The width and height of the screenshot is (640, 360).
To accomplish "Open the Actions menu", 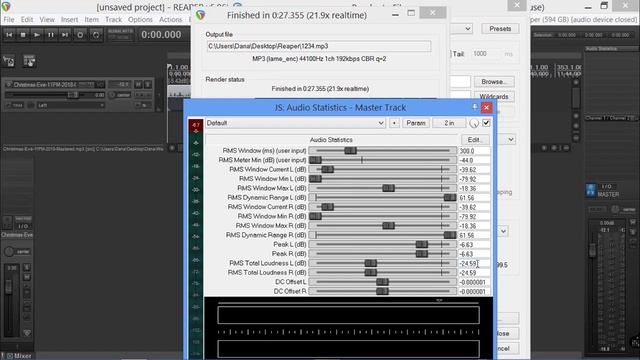I will tap(171, 20).
